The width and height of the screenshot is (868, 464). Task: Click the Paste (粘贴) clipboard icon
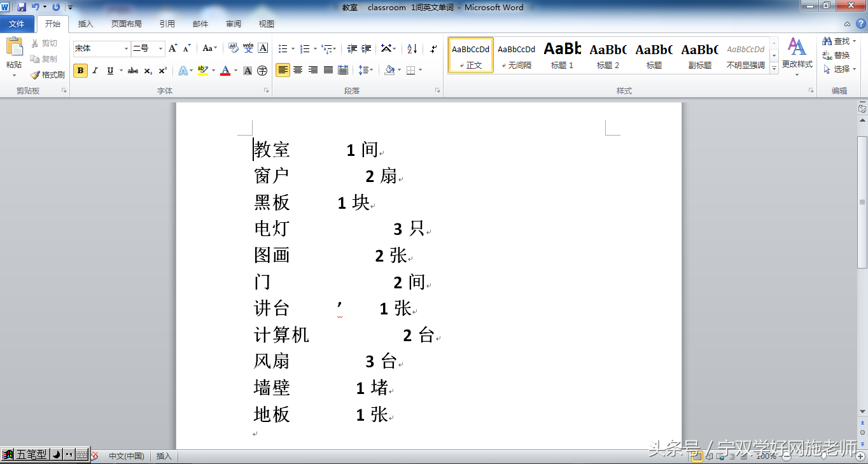click(x=14, y=47)
